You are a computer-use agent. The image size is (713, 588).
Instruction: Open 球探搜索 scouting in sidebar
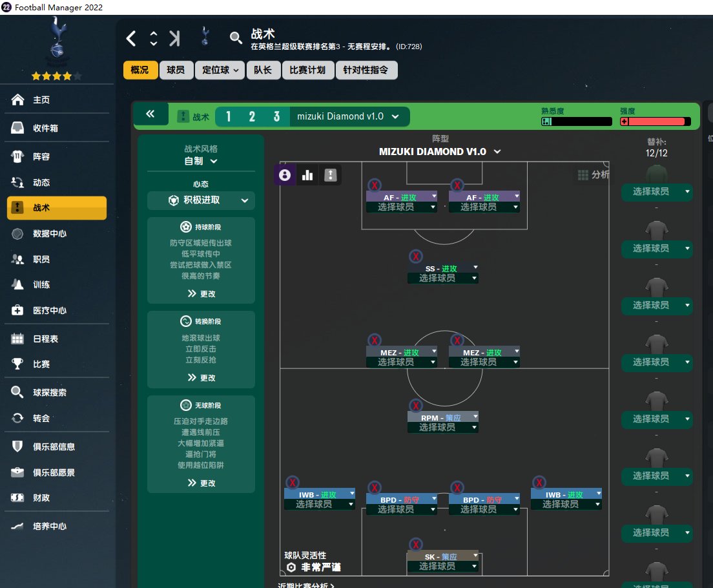click(x=57, y=392)
